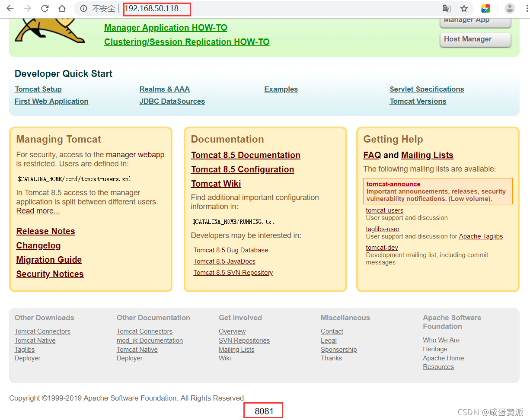530x420 pixels.
Task: Open the Apache Taglibs link
Action: (481, 236)
